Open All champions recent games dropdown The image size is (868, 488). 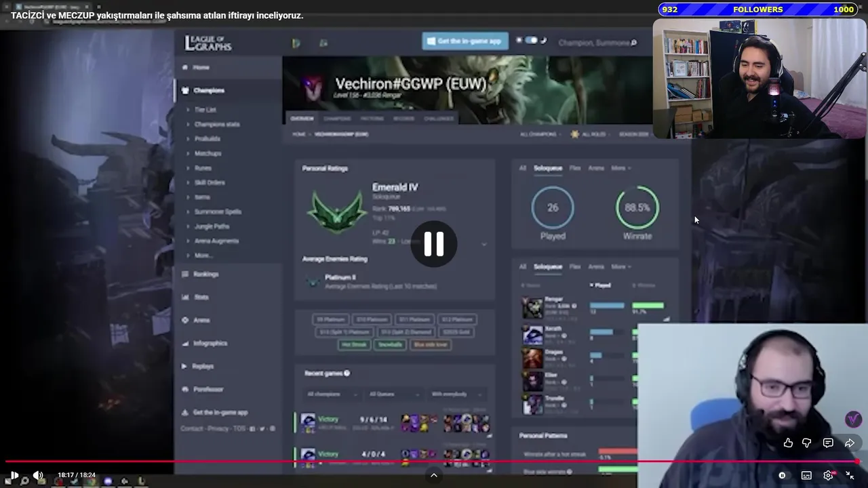332,394
